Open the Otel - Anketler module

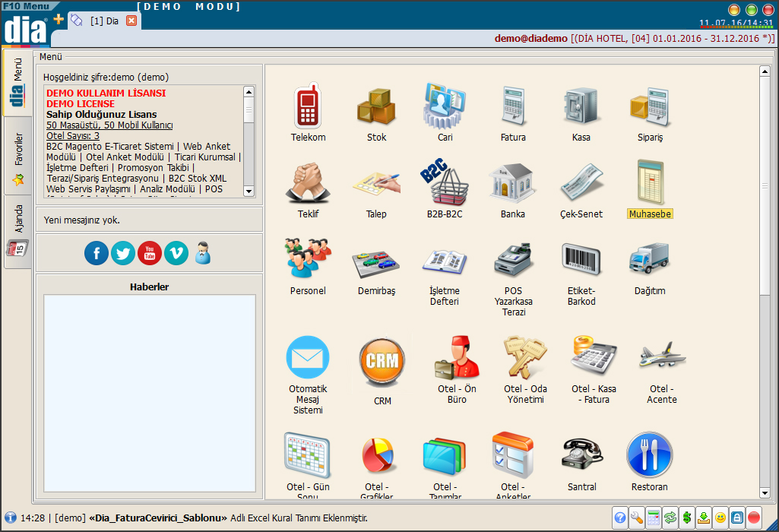pos(513,464)
